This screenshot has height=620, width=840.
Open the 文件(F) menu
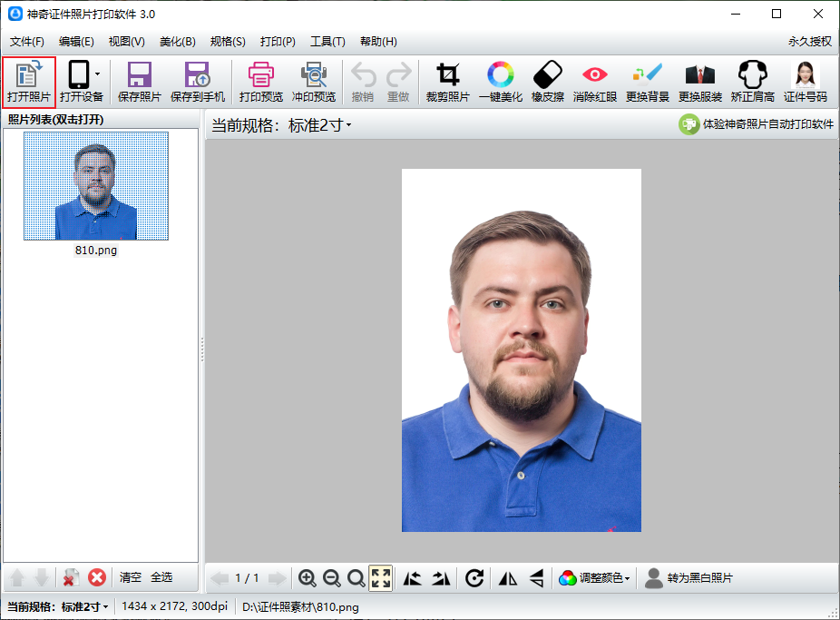(x=27, y=41)
